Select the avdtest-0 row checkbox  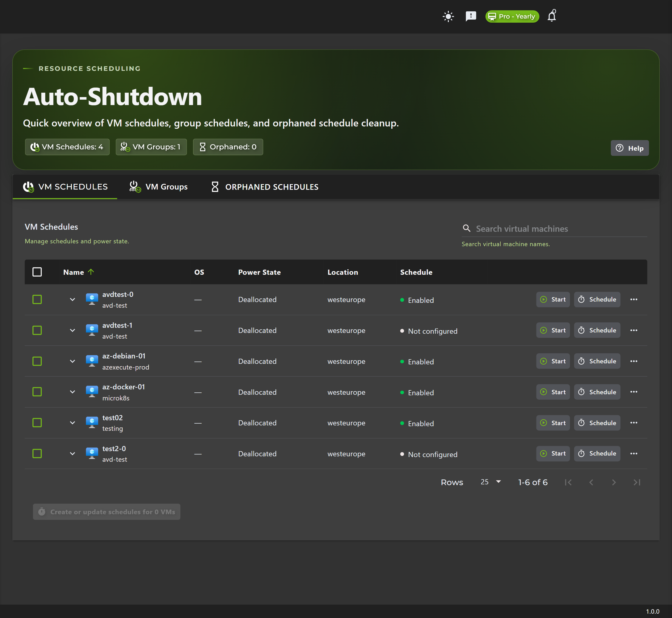point(37,299)
